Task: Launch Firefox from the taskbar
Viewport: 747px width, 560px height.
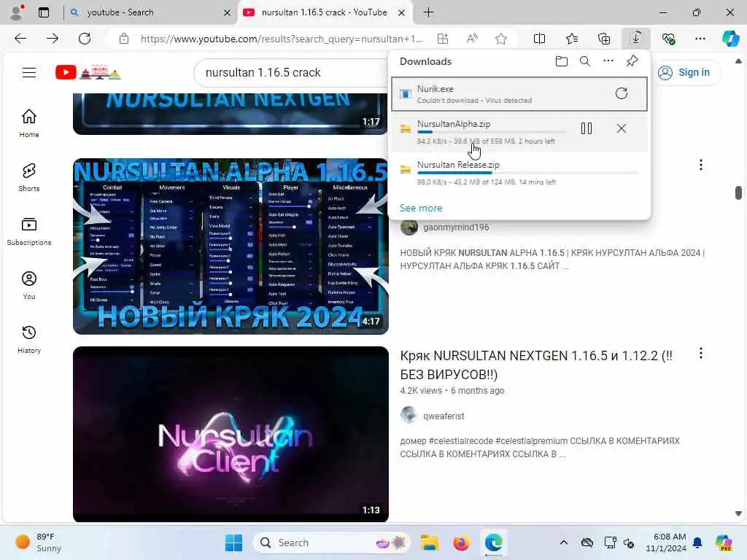Action: pyautogui.click(x=461, y=542)
